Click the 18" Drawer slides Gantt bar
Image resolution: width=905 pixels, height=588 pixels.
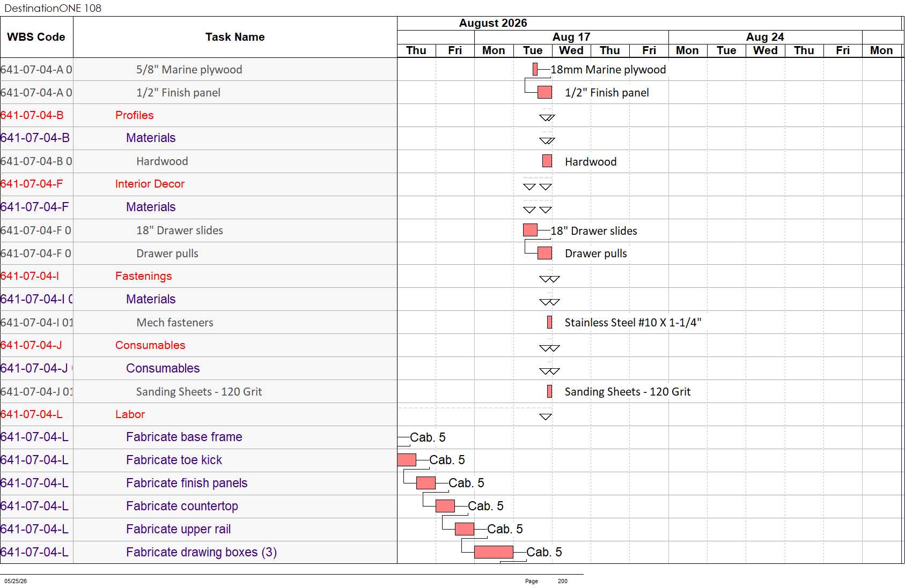click(530, 230)
